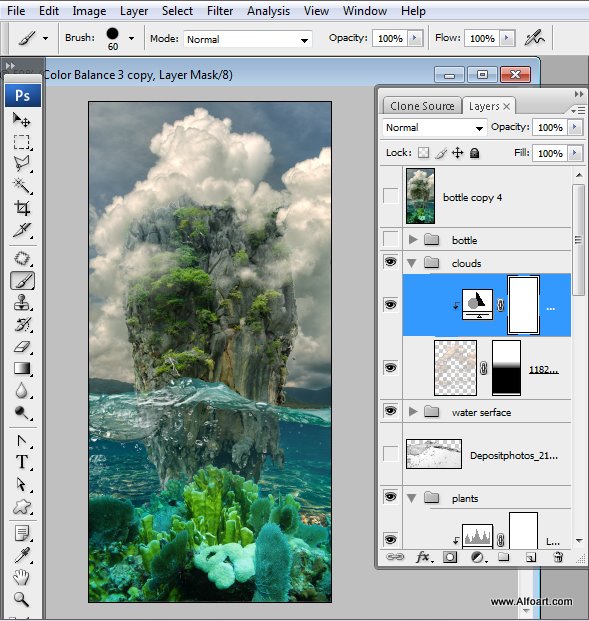Expand the bottle group
This screenshot has width=589, height=621.
pos(413,239)
